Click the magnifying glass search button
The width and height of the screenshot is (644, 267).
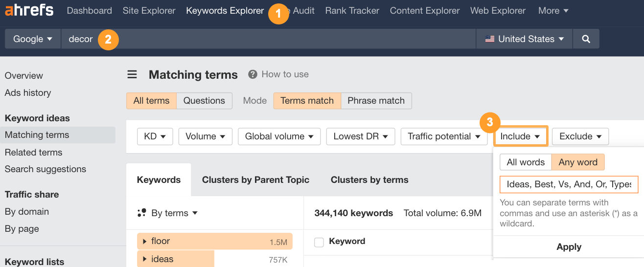point(586,39)
